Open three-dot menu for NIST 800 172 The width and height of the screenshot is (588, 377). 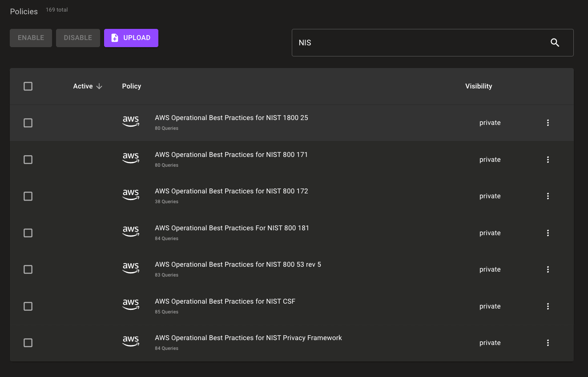click(x=548, y=196)
